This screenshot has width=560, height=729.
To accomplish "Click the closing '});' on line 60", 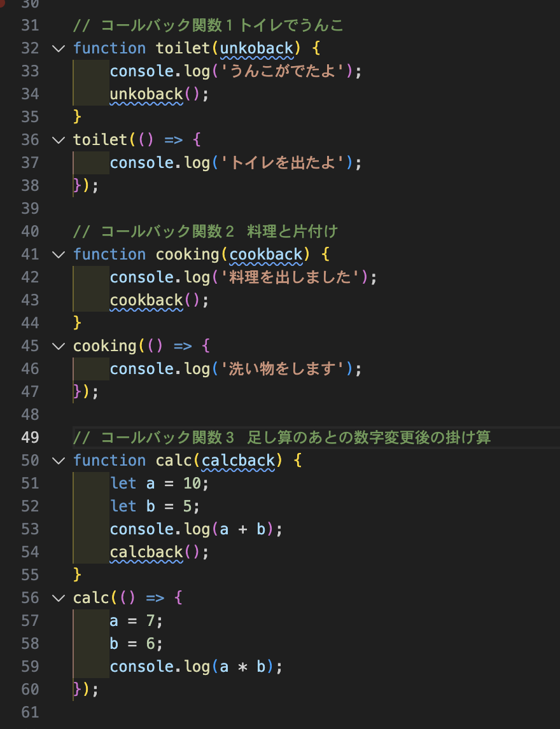I will pyautogui.click(x=86, y=690).
